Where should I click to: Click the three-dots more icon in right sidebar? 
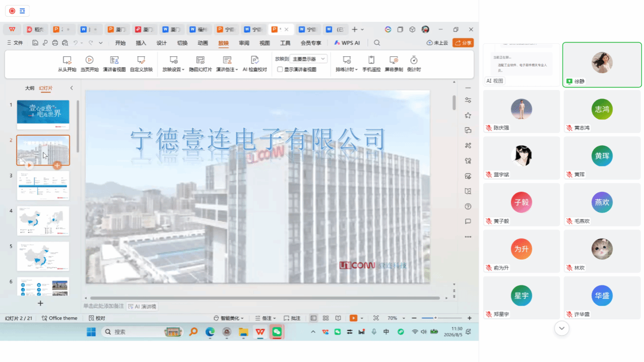coord(468,237)
